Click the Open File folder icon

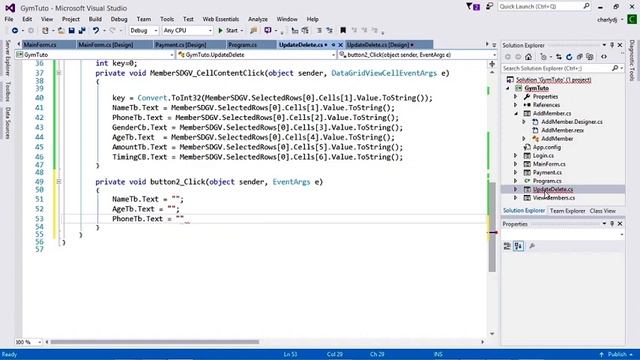coord(61,31)
